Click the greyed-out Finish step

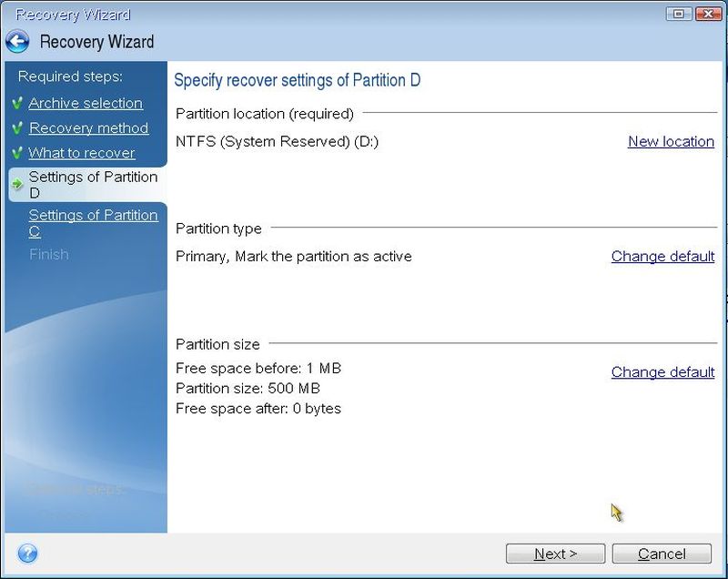click(x=48, y=255)
